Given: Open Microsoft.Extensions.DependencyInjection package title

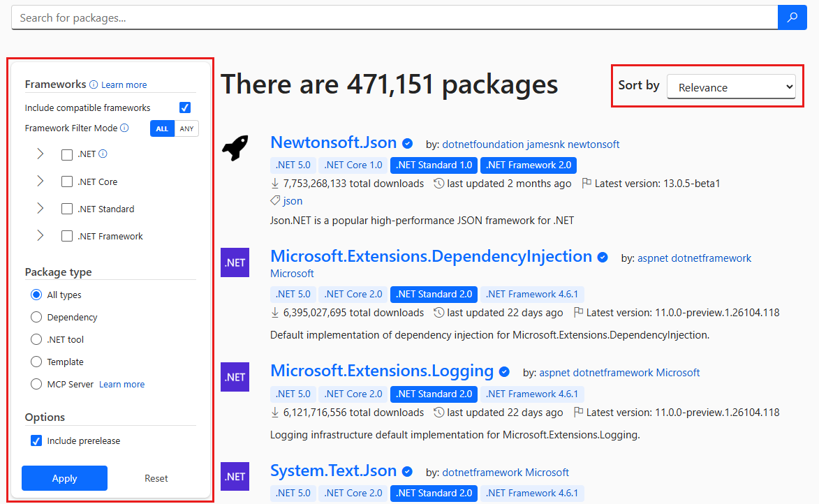Looking at the screenshot, I should [x=431, y=256].
